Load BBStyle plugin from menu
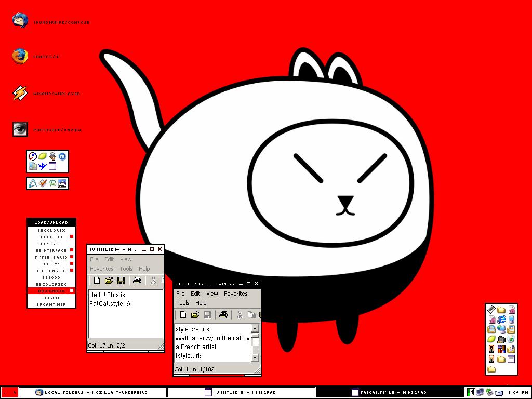Viewport: 532px width, 399px height. click(51, 244)
